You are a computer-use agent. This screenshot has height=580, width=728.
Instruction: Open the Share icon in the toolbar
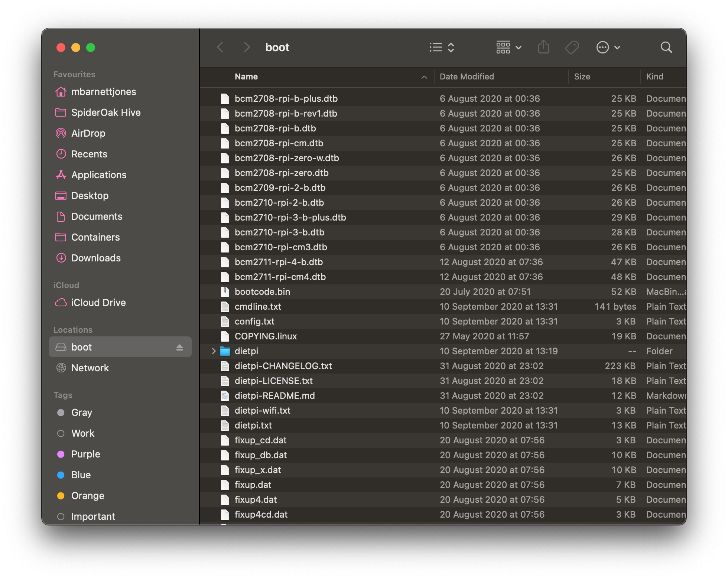tap(543, 47)
